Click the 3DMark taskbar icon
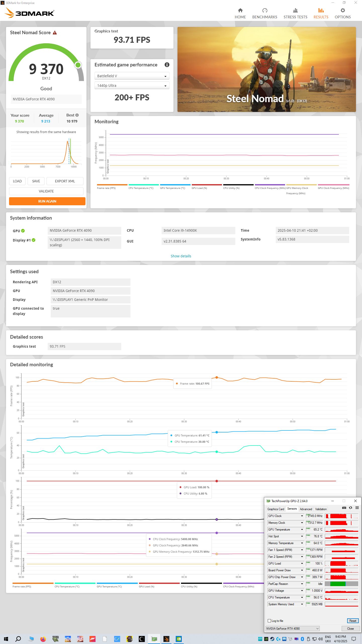Screen dimensions: 362x644 pyautogui.click(x=166, y=639)
